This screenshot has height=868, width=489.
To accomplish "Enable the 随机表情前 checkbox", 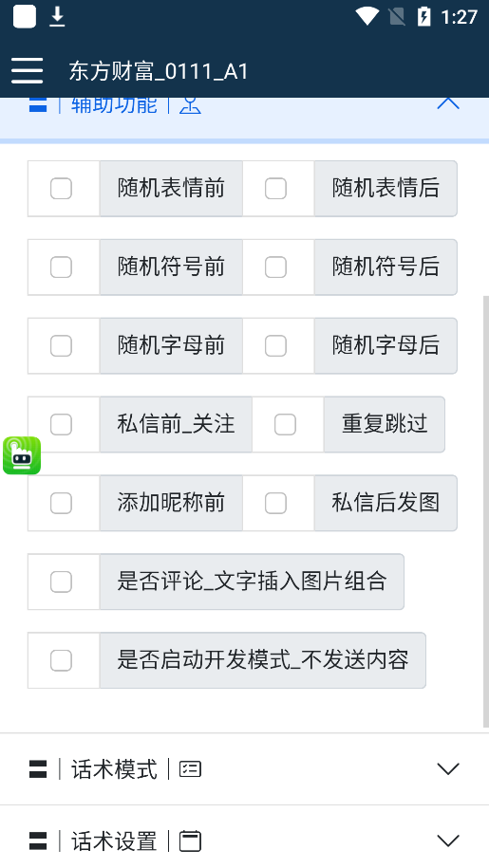I will pyautogui.click(x=61, y=188).
